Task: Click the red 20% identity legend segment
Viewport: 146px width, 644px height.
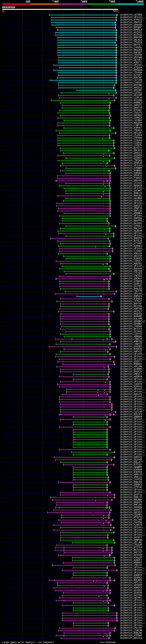Action: pos(16,4)
